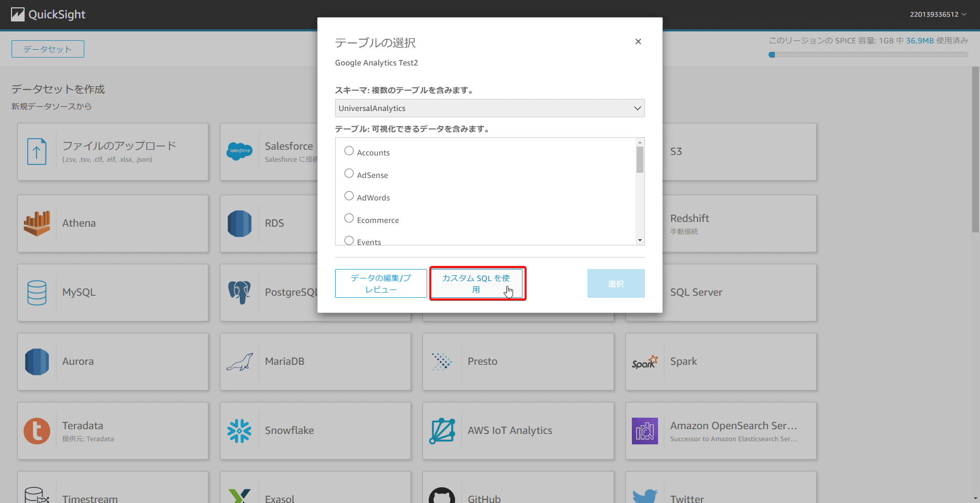Click the Aurora data source icon
The height and width of the screenshot is (503, 980).
pyautogui.click(x=37, y=362)
